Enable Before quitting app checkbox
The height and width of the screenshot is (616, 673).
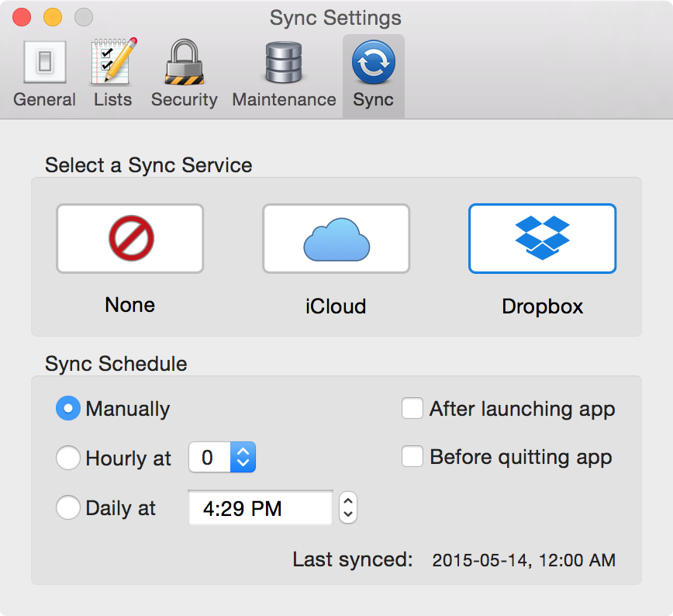pos(412,456)
